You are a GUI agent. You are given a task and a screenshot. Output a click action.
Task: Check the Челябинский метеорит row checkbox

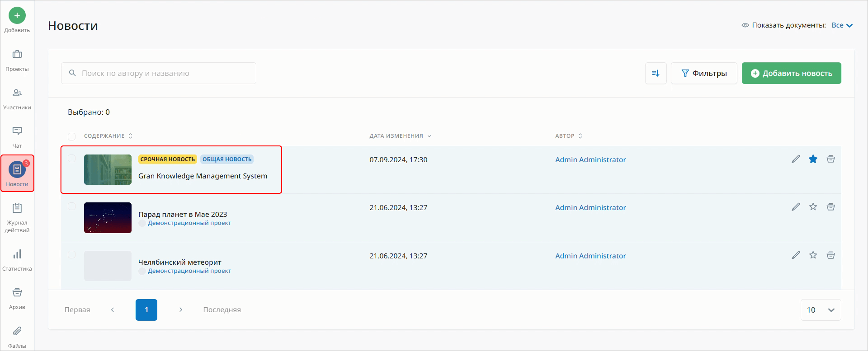coord(71,255)
